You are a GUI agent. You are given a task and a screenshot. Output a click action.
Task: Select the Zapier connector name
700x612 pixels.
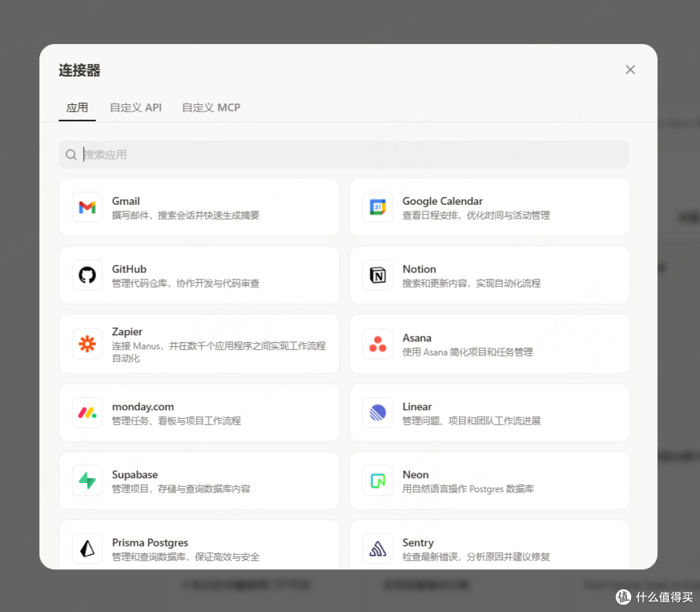tap(127, 332)
